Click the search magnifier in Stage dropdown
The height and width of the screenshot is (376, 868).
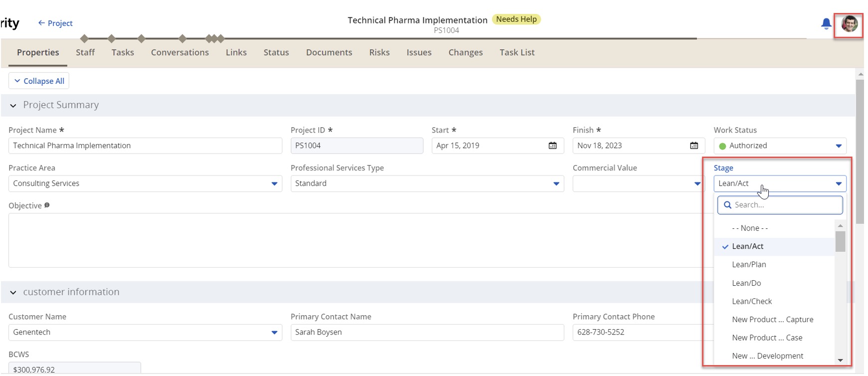pyautogui.click(x=727, y=205)
